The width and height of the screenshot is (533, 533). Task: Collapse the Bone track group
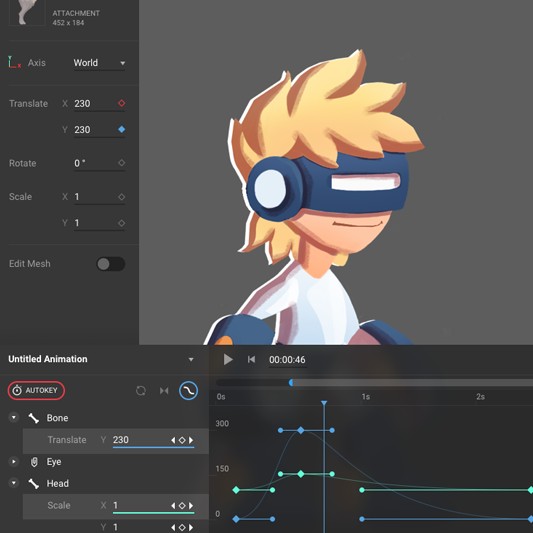[14, 417]
